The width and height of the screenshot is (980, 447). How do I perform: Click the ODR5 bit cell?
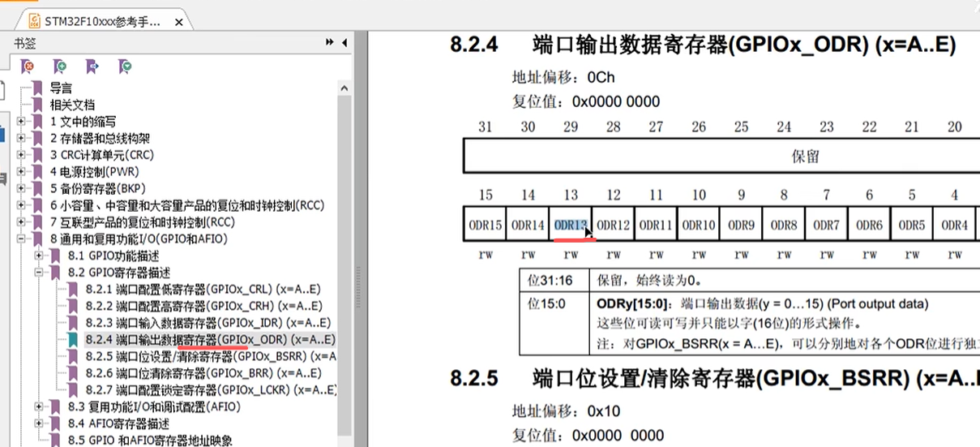click(x=912, y=225)
